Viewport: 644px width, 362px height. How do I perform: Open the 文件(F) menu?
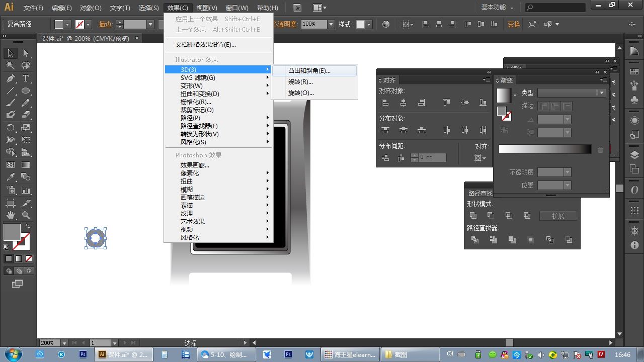pyautogui.click(x=34, y=8)
